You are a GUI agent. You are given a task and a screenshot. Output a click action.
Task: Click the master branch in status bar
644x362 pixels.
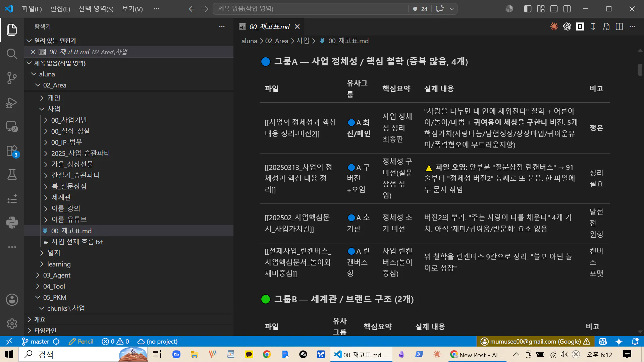(x=36, y=341)
